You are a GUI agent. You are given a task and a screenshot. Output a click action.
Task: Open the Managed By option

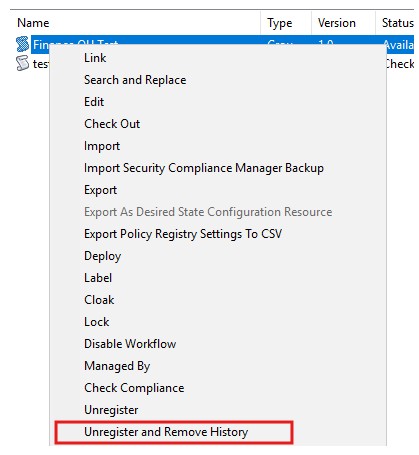click(117, 366)
